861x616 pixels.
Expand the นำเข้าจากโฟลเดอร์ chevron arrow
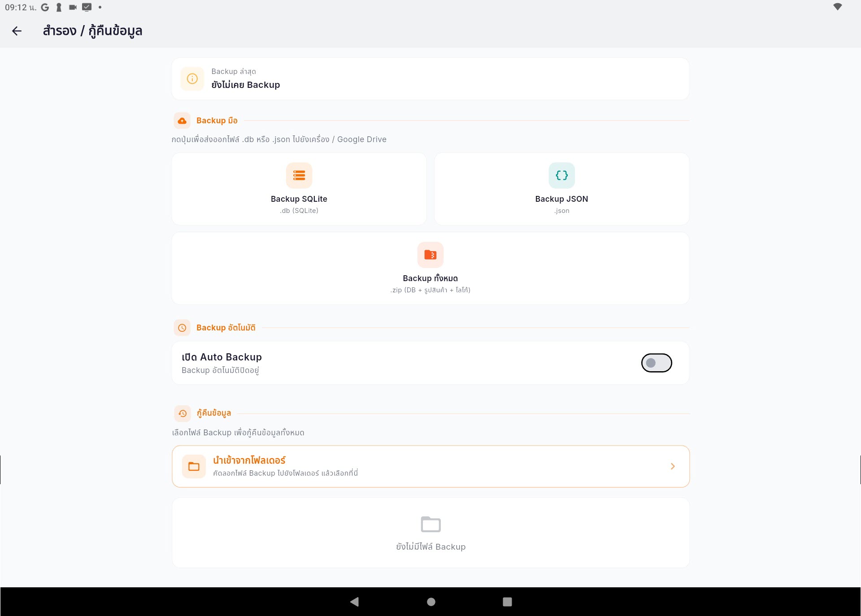[672, 466]
